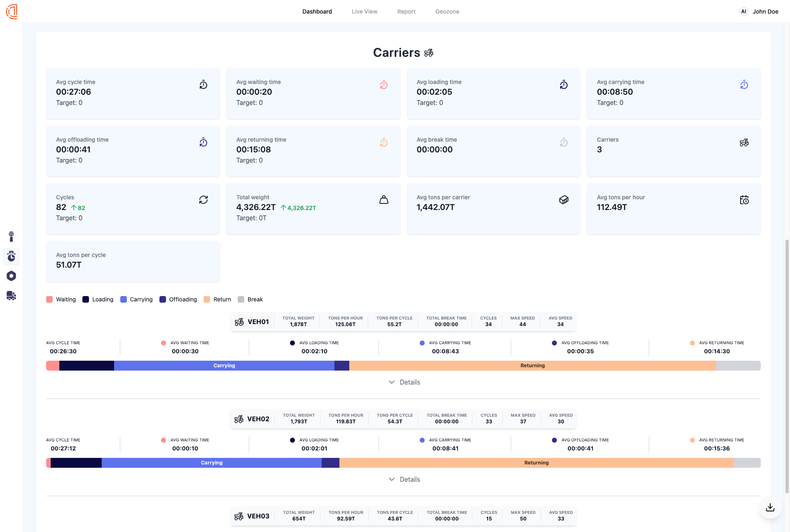Click the Cycles refresh arrows icon
Image resolution: width=790 pixels, height=532 pixels.
(x=203, y=200)
